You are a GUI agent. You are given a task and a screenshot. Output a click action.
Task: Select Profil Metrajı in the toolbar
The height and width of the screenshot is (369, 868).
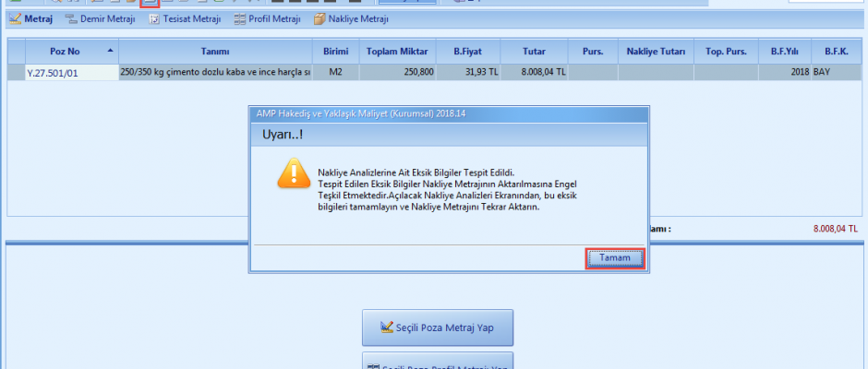[x=269, y=19]
